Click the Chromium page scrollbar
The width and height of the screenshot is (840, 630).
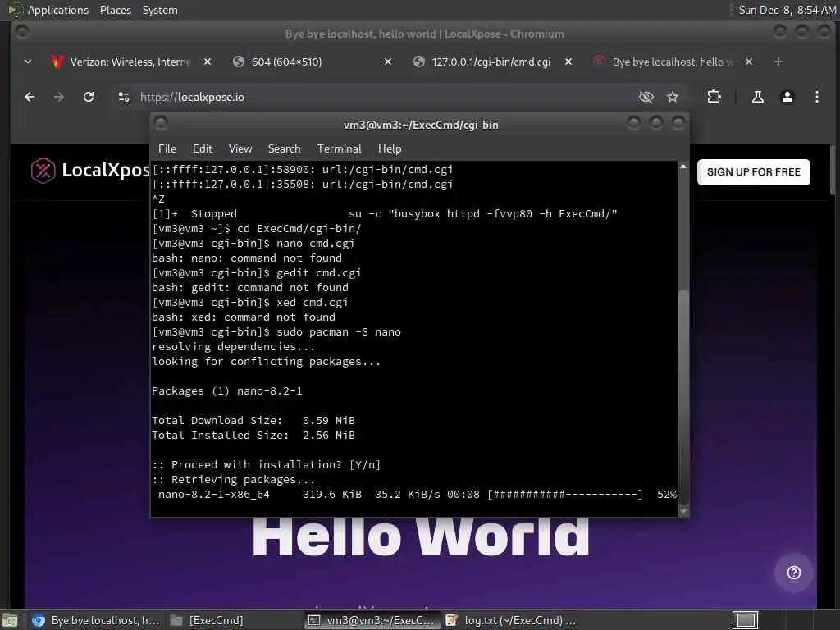[x=833, y=170]
